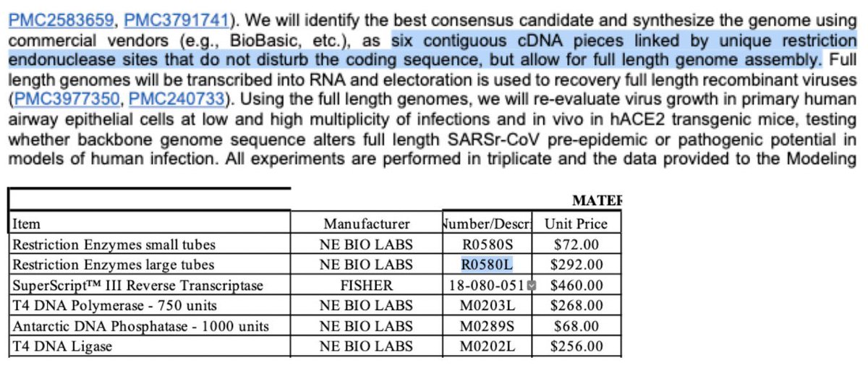Screen dimensions: 868x368
Task: Click the Restriction Enzymes small tubes cell
Action: pyautogui.click(x=114, y=245)
